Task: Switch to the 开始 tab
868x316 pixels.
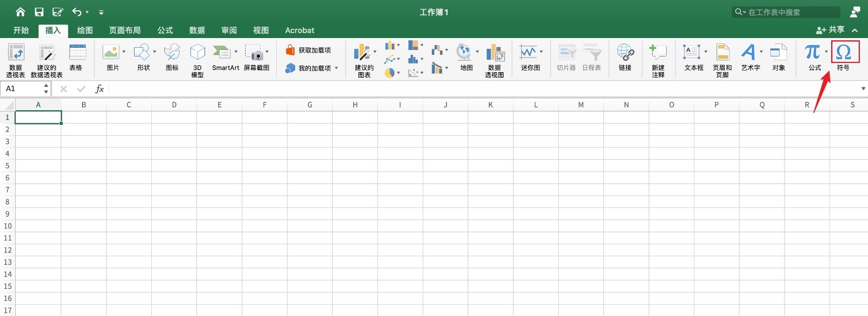Action: [x=21, y=30]
